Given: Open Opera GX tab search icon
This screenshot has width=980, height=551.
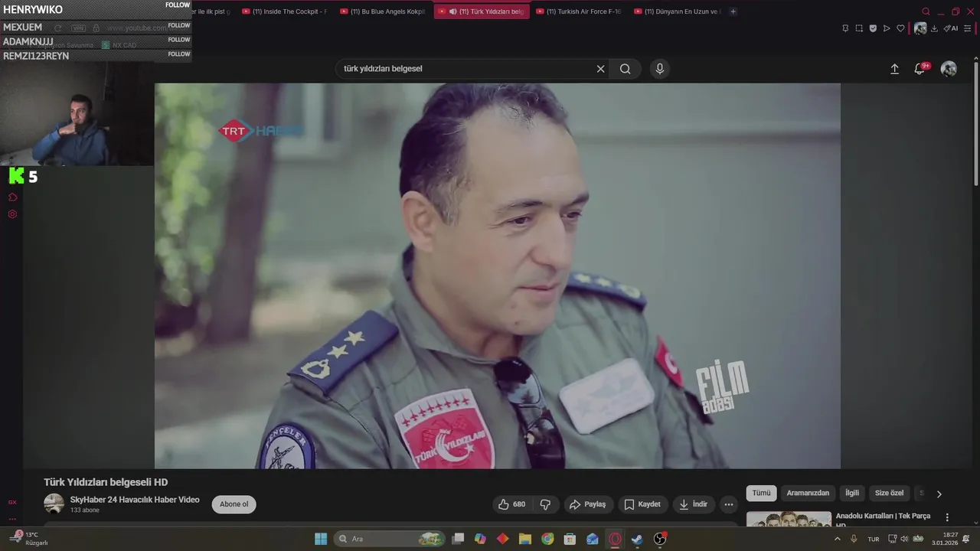Looking at the screenshot, I should (926, 11).
